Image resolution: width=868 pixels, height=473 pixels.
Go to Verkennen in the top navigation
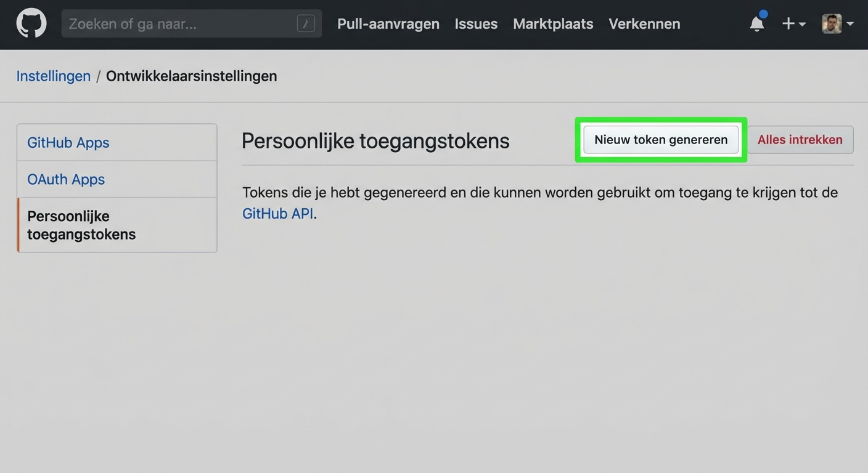[644, 24]
